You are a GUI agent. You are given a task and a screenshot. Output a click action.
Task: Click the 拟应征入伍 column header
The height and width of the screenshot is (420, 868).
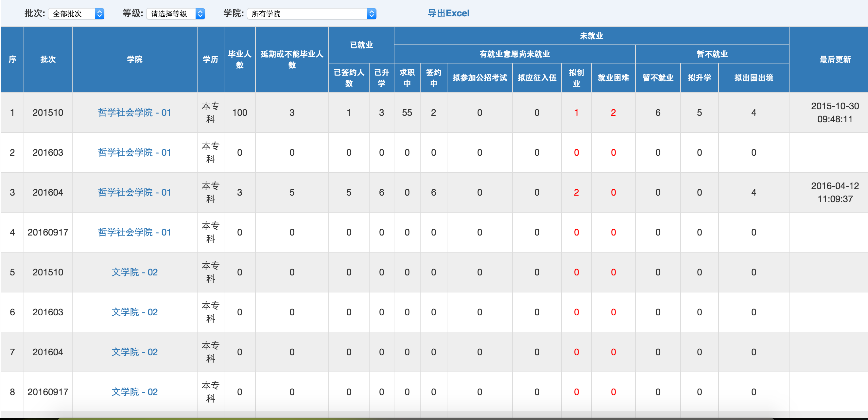pos(537,78)
